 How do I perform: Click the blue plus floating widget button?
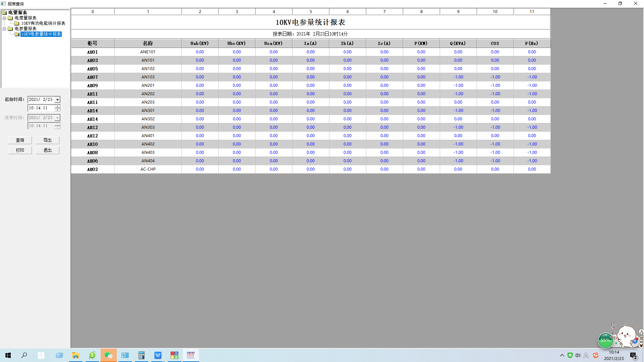635,341
